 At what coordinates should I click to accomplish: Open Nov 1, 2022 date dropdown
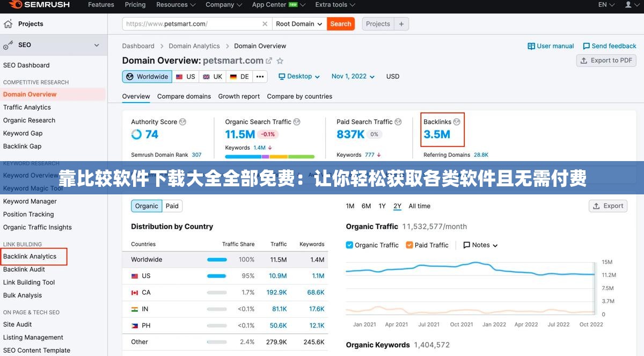[x=353, y=76]
